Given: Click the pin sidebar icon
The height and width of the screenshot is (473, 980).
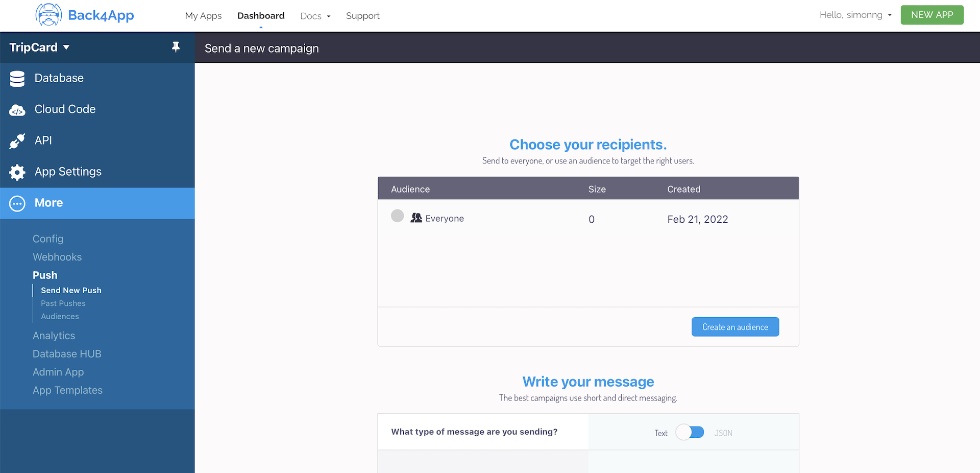Looking at the screenshot, I should 176,47.
